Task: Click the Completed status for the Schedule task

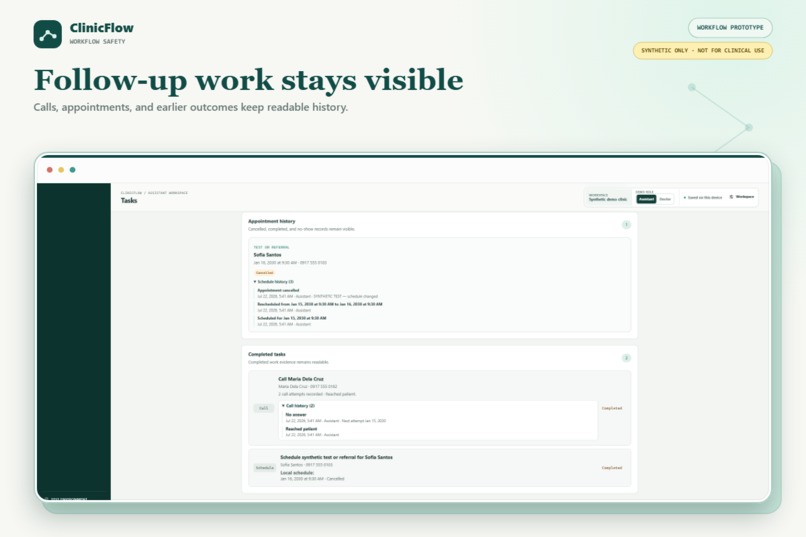Action: [612, 468]
